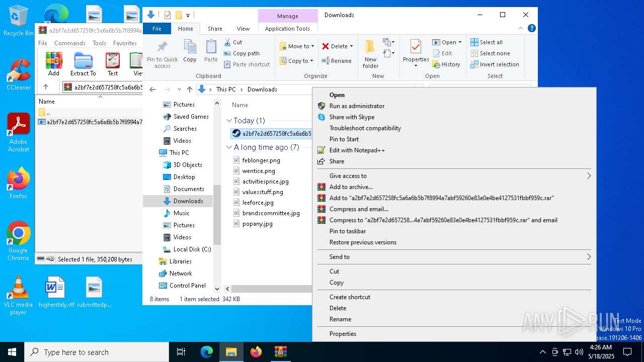Click the Name column header in Explorer

(x=240, y=105)
